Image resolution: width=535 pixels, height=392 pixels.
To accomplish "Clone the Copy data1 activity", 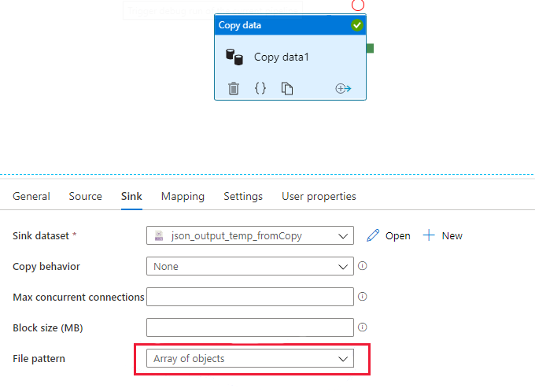I will click(287, 88).
